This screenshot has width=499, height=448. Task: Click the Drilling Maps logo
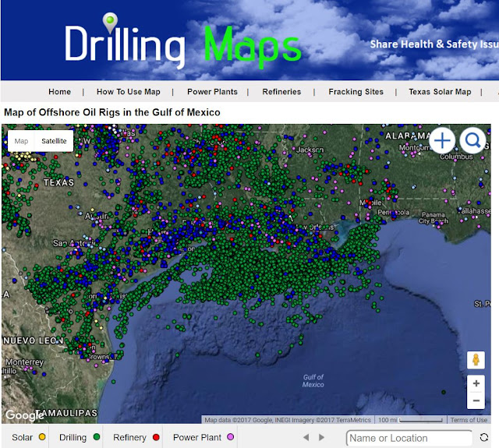[182, 41]
